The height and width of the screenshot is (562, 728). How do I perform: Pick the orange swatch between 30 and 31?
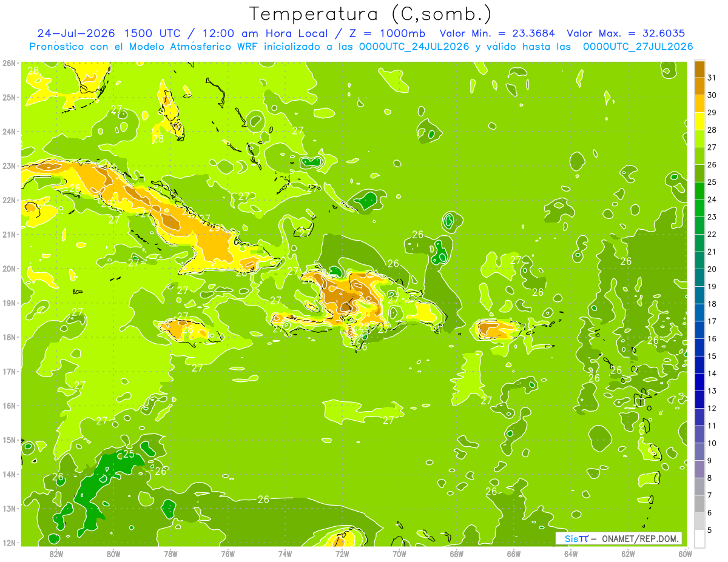[699, 87]
